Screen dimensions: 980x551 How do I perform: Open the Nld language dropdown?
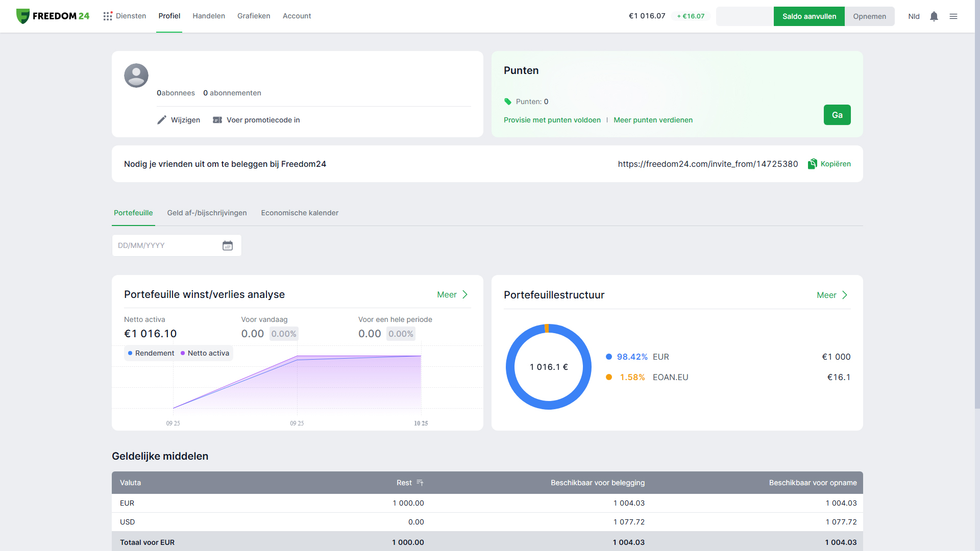pos(914,16)
